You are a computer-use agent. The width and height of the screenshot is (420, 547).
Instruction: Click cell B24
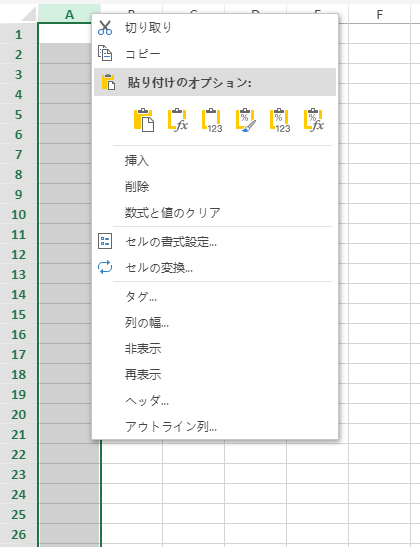(x=132, y=494)
